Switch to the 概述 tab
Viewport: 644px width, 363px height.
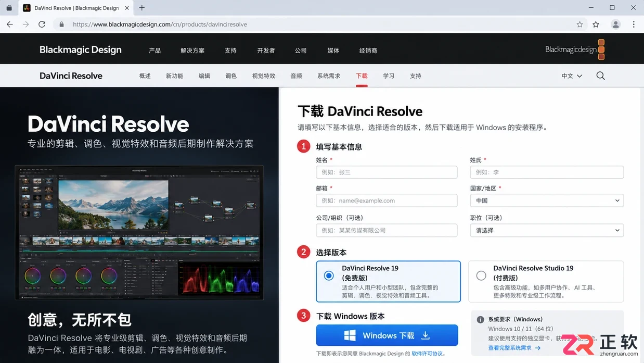point(145,76)
